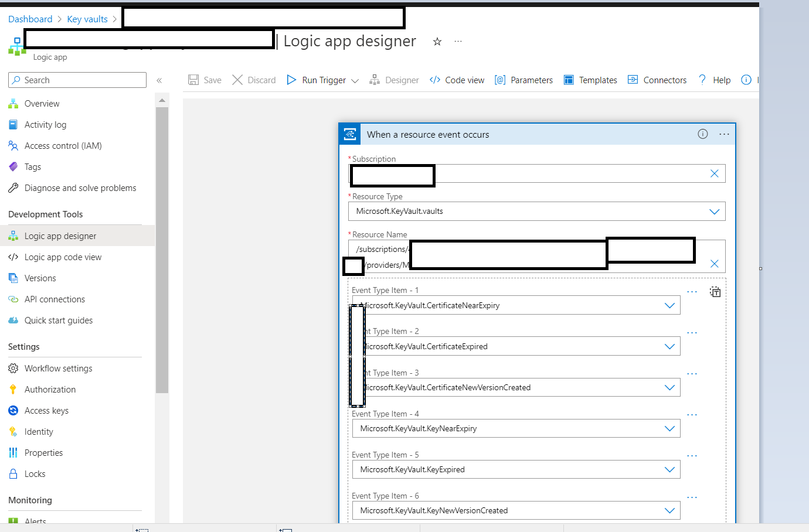Click the Locks padlock icon
The height and width of the screenshot is (532, 809).
pyautogui.click(x=13, y=474)
